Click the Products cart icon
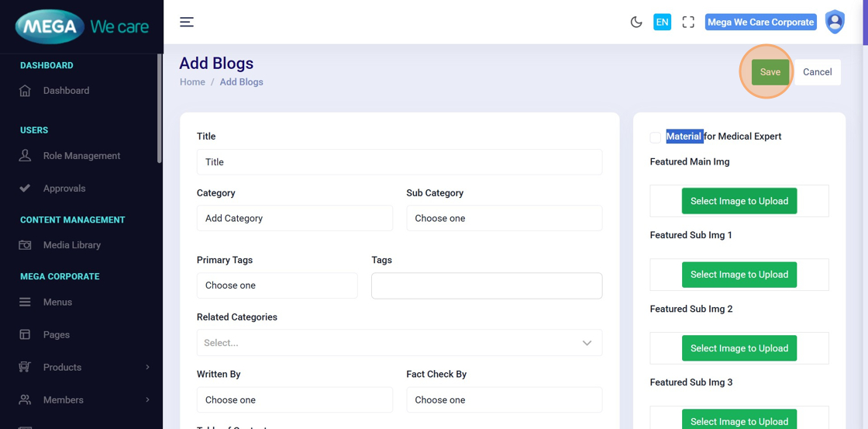Screen dimensions: 868x429 tap(25, 368)
